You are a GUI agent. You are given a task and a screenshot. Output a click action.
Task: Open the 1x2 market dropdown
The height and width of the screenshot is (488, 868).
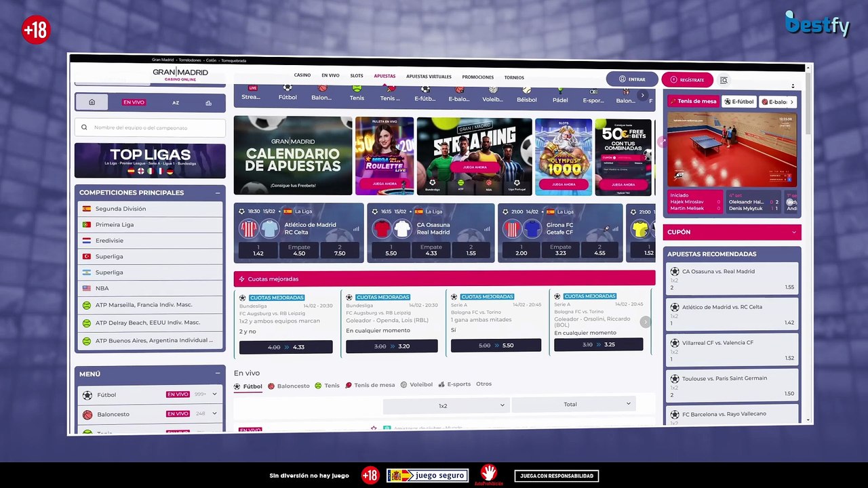pyautogui.click(x=446, y=405)
